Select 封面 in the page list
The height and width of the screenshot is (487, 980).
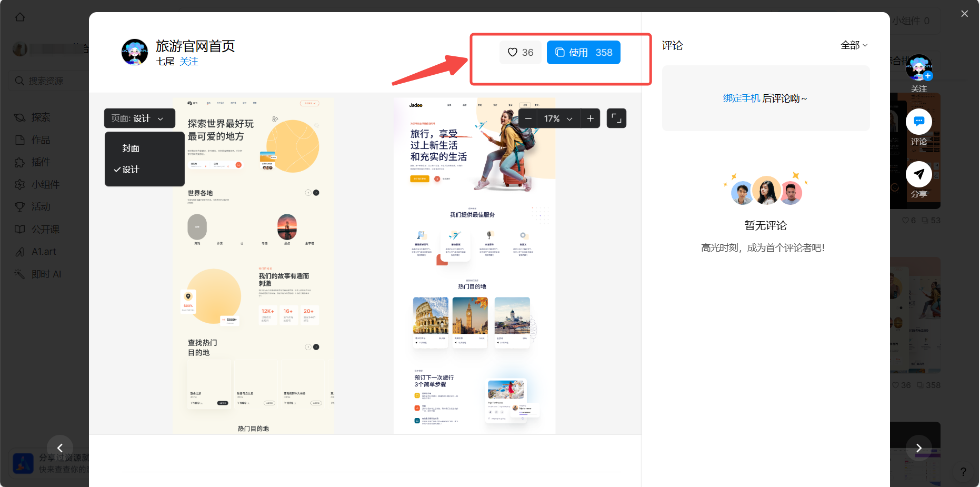pyautogui.click(x=131, y=148)
